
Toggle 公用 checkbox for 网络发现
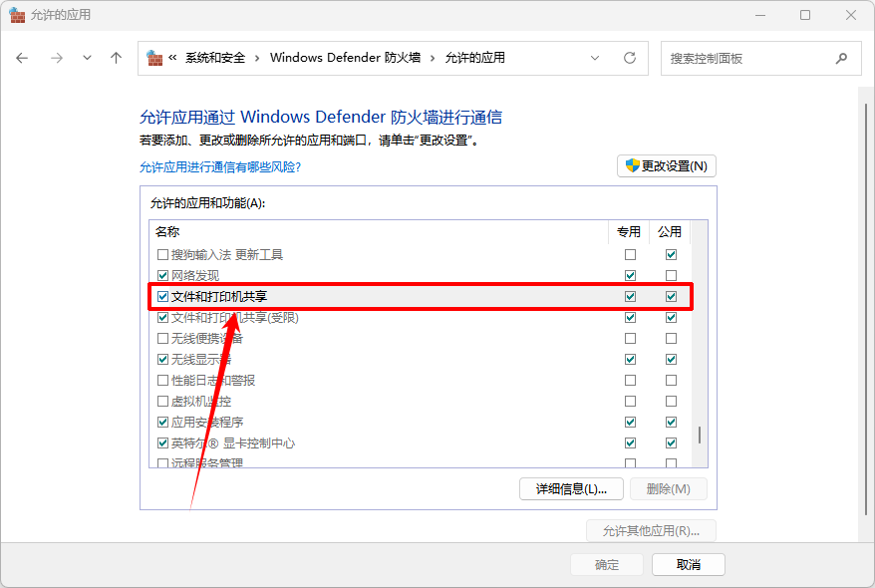(x=671, y=276)
